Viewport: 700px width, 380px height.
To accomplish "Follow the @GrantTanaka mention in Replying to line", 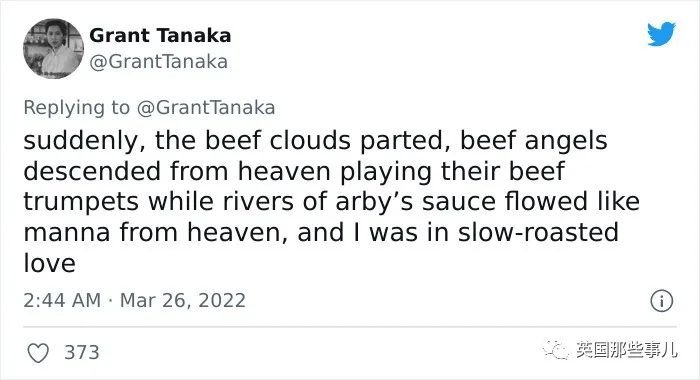I will [206, 108].
